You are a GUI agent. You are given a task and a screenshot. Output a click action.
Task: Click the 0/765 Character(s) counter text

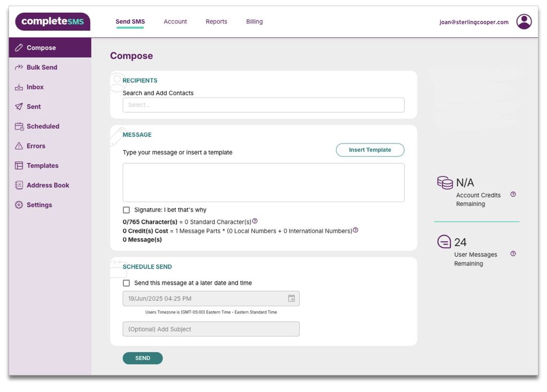(x=150, y=222)
